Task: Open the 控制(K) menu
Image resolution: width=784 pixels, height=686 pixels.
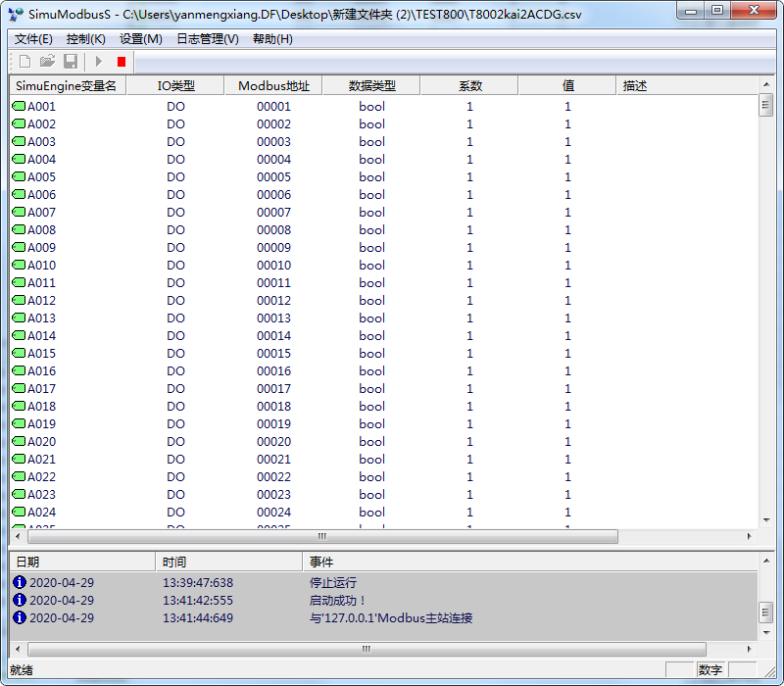Action: click(x=86, y=39)
